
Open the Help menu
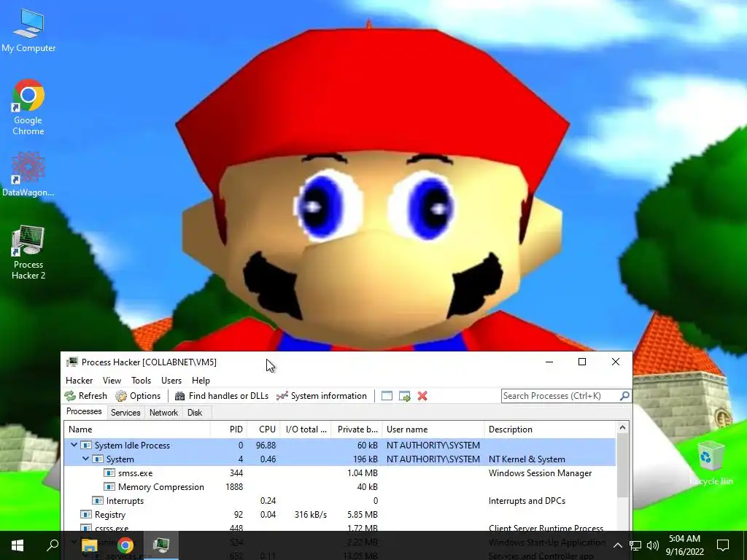[x=201, y=381]
